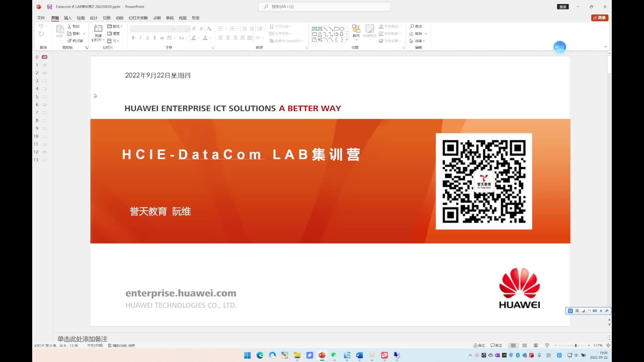The width and height of the screenshot is (644, 362).
Task: Click the 共享 button at top right
Action: click(600, 18)
